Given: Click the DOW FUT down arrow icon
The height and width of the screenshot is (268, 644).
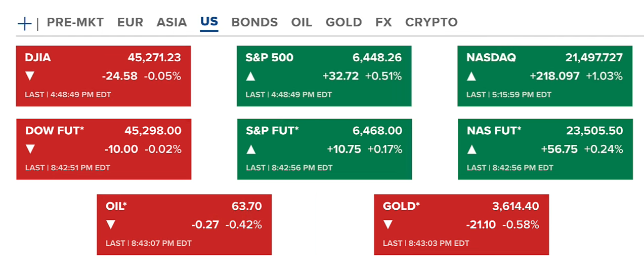Looking at the screenshot, I should (30, 149).
